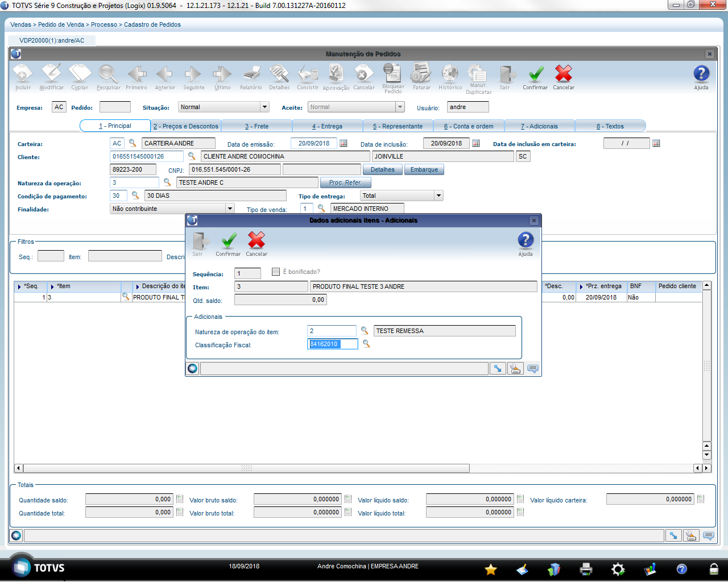Click the Incluir toolbar icon

[x=23, y=77]
